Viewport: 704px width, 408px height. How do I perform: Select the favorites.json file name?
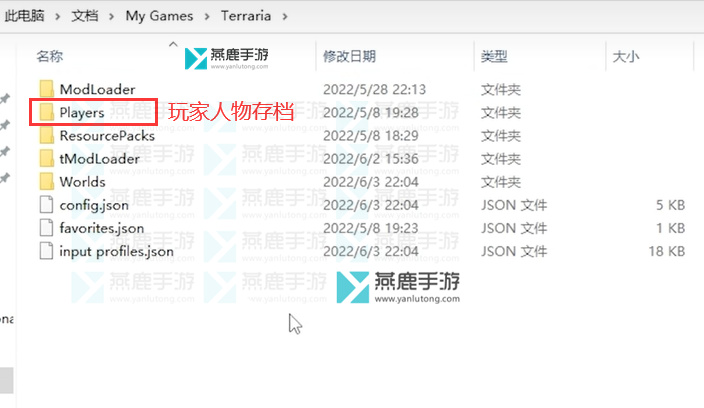click(101, 228)
